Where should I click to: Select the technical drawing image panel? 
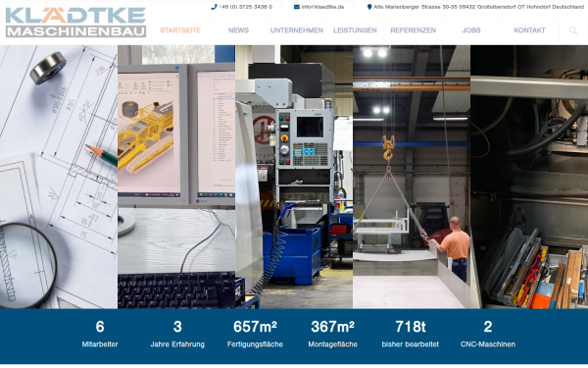59,177
